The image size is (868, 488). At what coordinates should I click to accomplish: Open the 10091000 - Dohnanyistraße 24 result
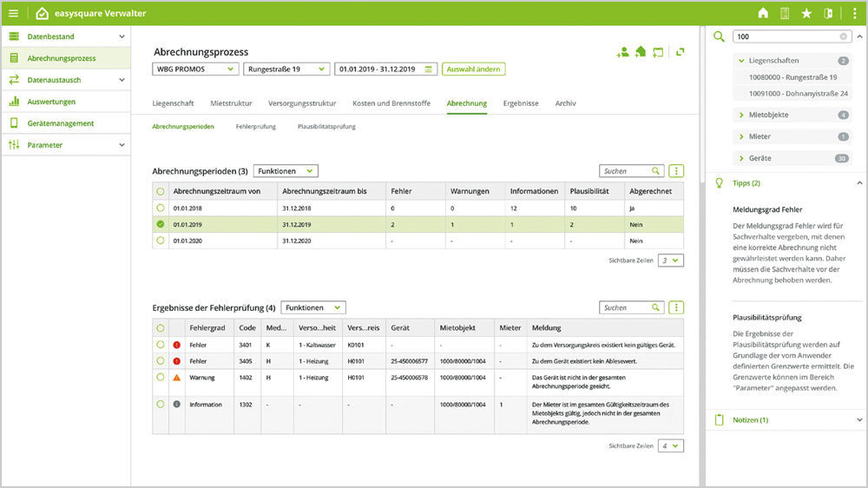point(798,93)
